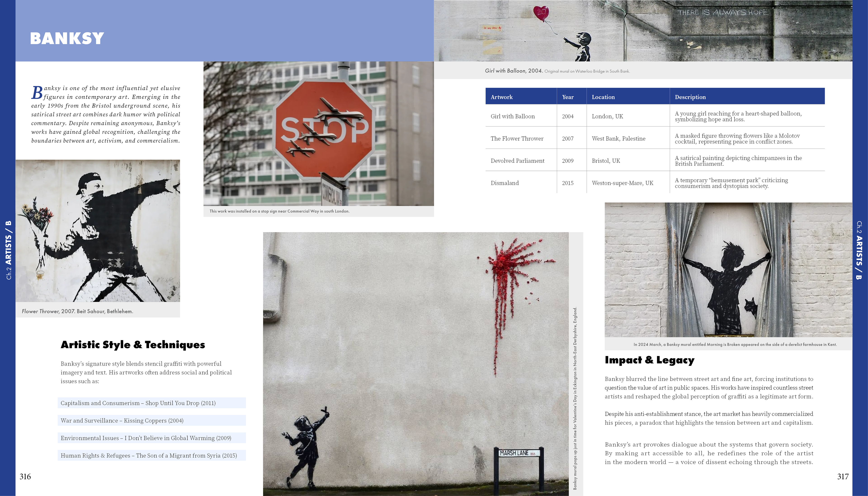This screenshot has width=868, height=496.
Task: Click the Human Rights & Refugees row
Action: [151, 456]
